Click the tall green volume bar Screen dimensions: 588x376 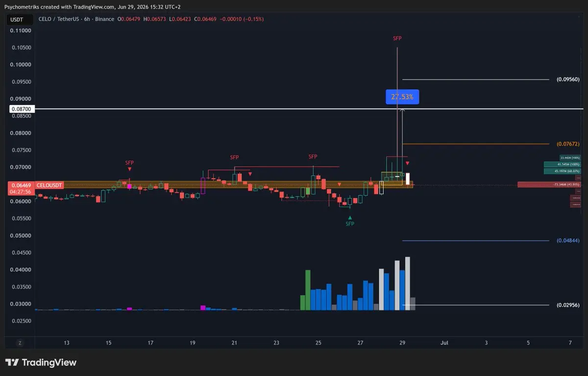click(x=308, y=290)
